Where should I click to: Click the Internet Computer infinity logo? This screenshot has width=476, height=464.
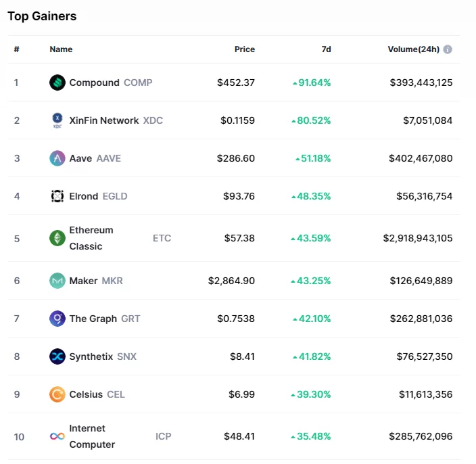point(57,436)
